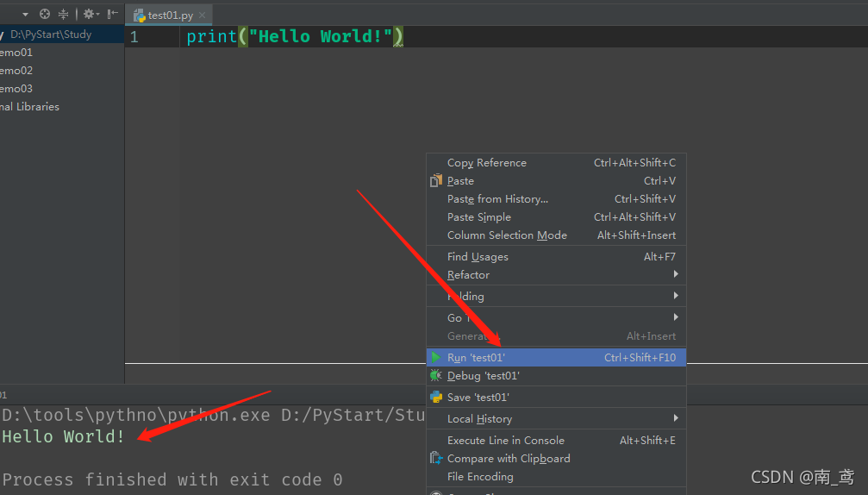Click line number 1 in the gutter
Viewport: 868px width, 495px height.
(134, 37)
